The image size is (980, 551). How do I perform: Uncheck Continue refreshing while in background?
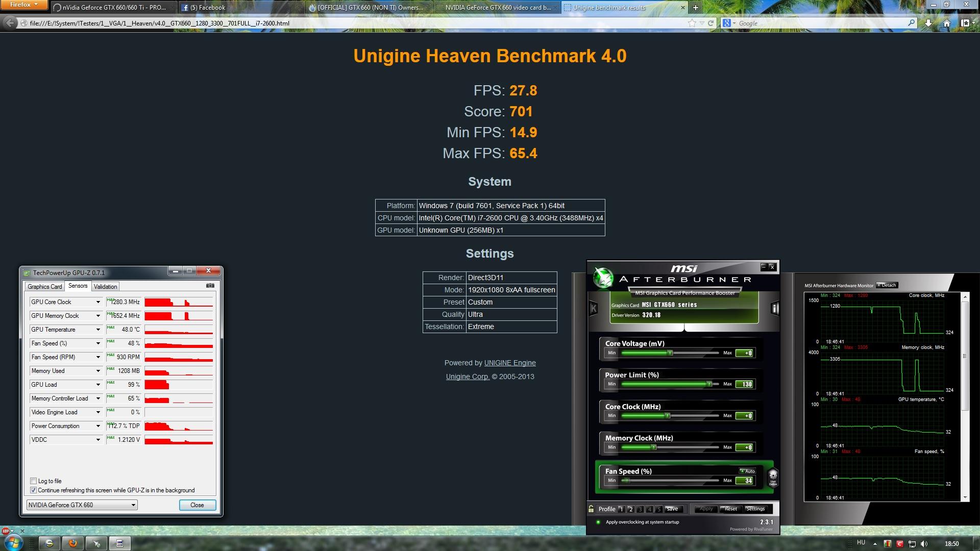pyautogui.click(x=33, y=490)
